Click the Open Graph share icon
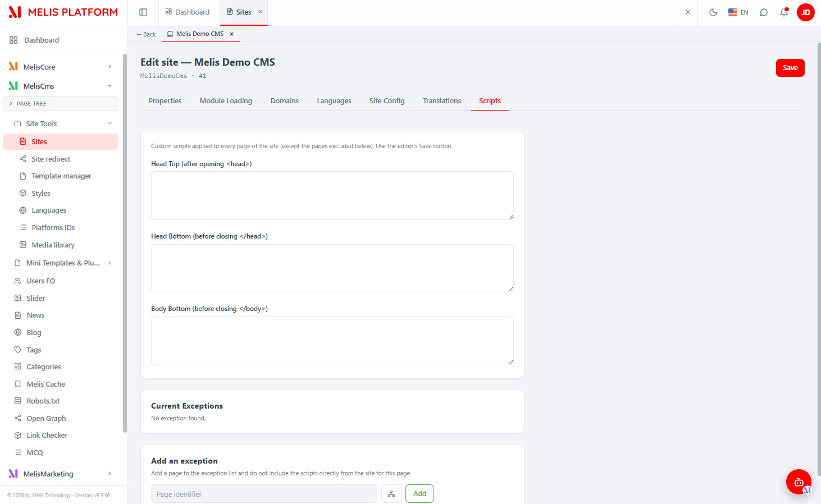Viewport: 821px width, 504px height. [18, 419]
